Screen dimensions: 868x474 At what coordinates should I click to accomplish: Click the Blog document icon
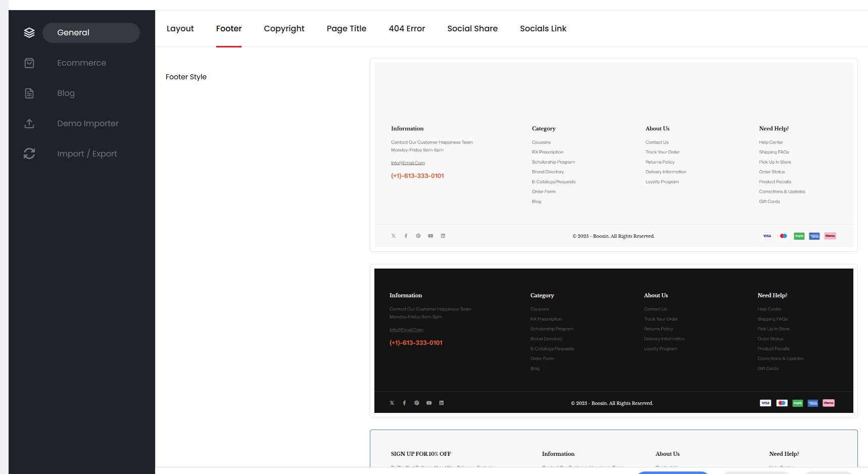click(x=29, y=93)
